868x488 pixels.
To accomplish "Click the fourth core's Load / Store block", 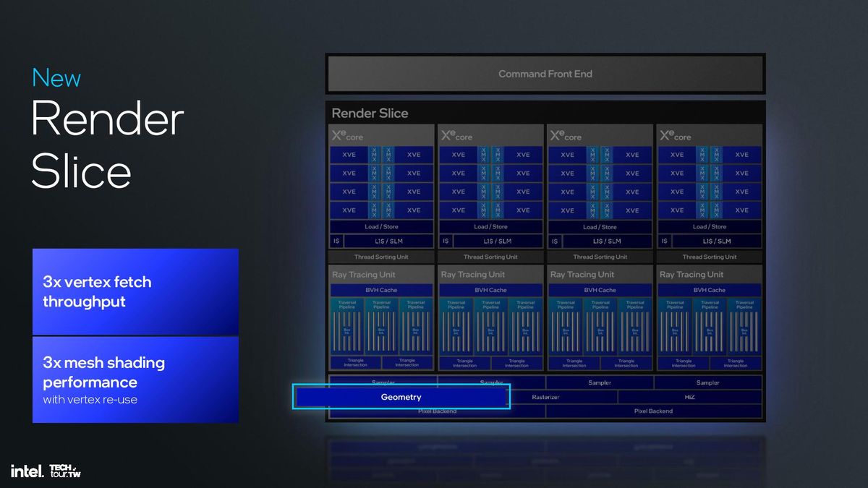I will (x=710, y=226).
